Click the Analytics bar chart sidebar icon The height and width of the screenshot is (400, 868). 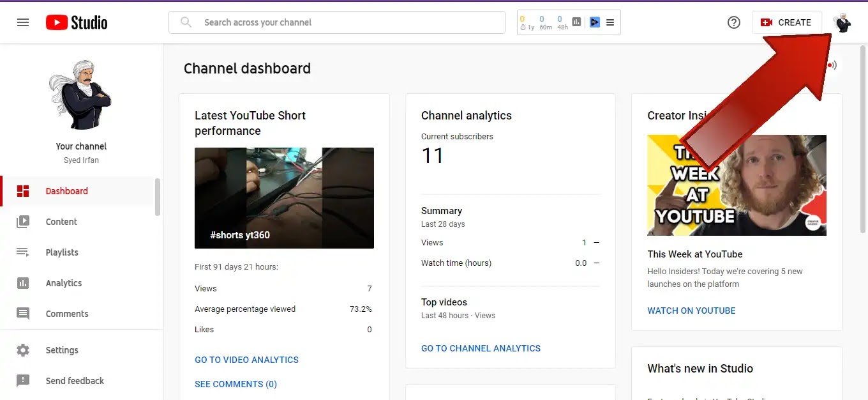(23, 283)
